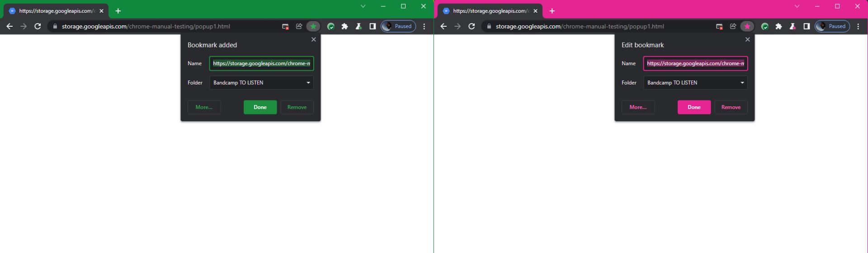Reload page in the green window
868x253 pixels.
click(38, 26)
